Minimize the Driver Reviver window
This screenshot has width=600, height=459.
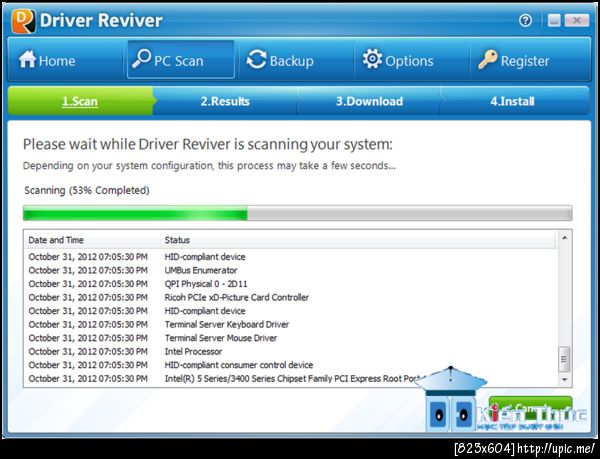[x=554, y=20]
